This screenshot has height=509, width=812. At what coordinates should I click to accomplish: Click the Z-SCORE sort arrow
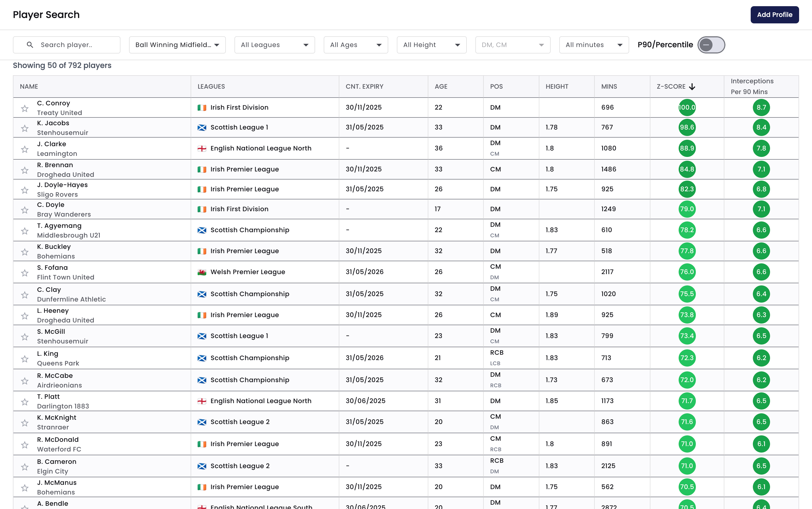coord(692,87)
